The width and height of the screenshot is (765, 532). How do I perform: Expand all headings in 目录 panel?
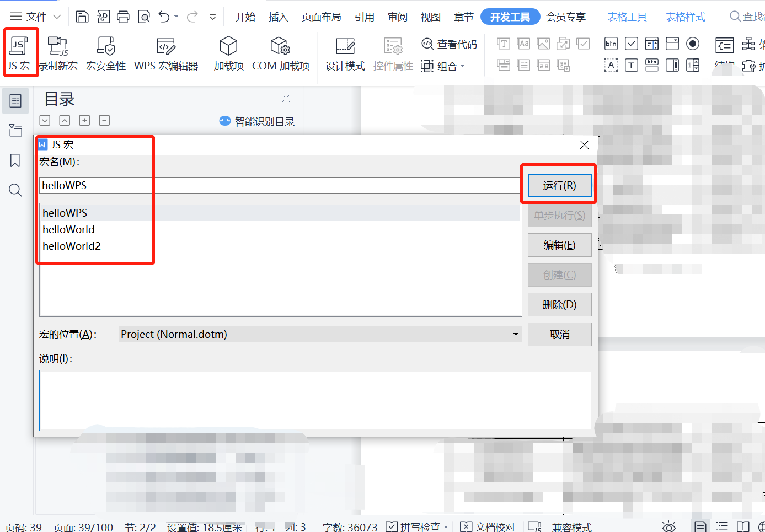click(45, 120)
